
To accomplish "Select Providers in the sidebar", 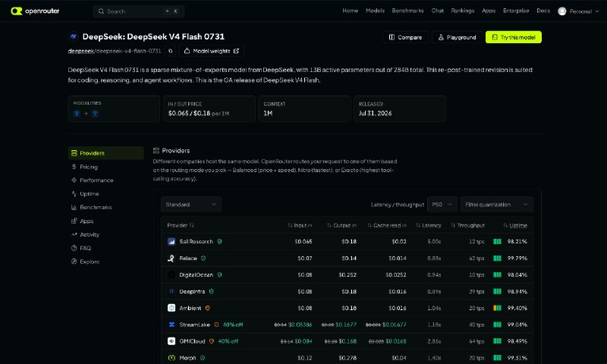I will click(105, 153).
